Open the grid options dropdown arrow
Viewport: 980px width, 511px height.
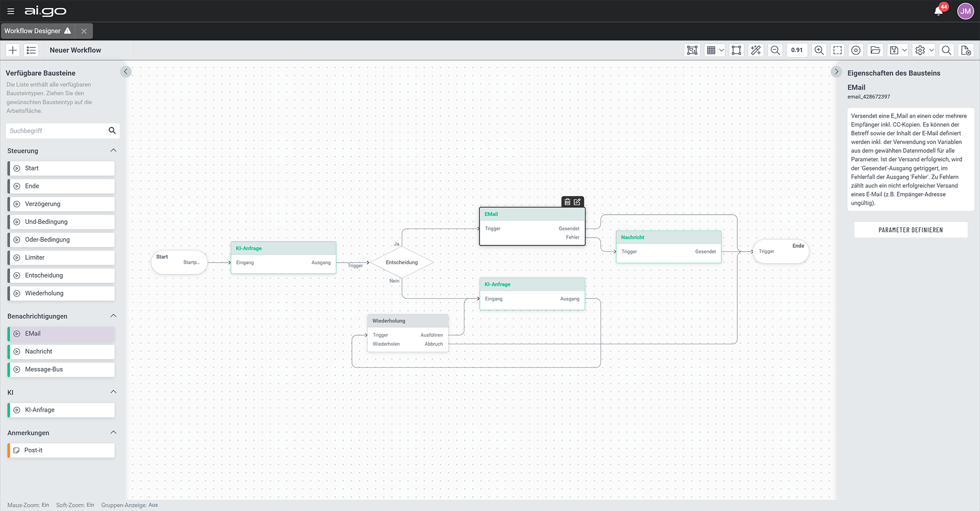coord(721,50)
